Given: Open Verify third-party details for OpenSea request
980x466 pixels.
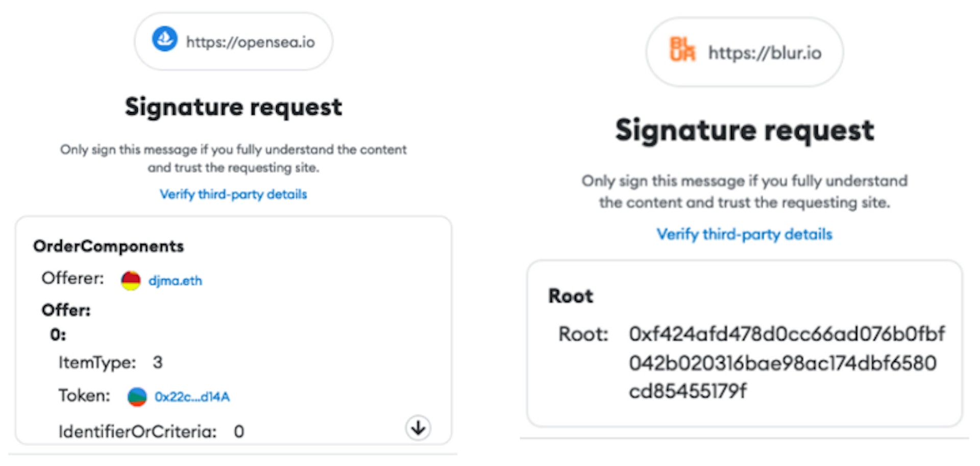Looking at the screenshot, I should 233,194.
